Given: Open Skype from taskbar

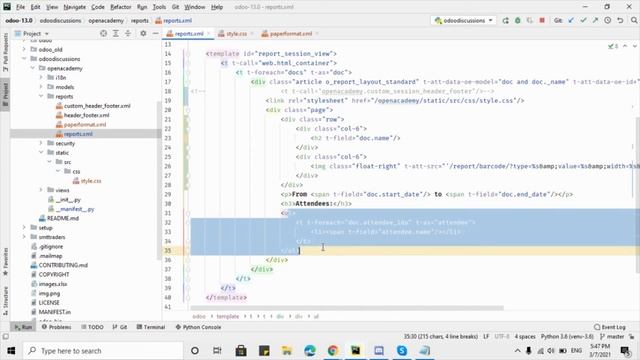Looking at the screenshot, I should point(402,351).
